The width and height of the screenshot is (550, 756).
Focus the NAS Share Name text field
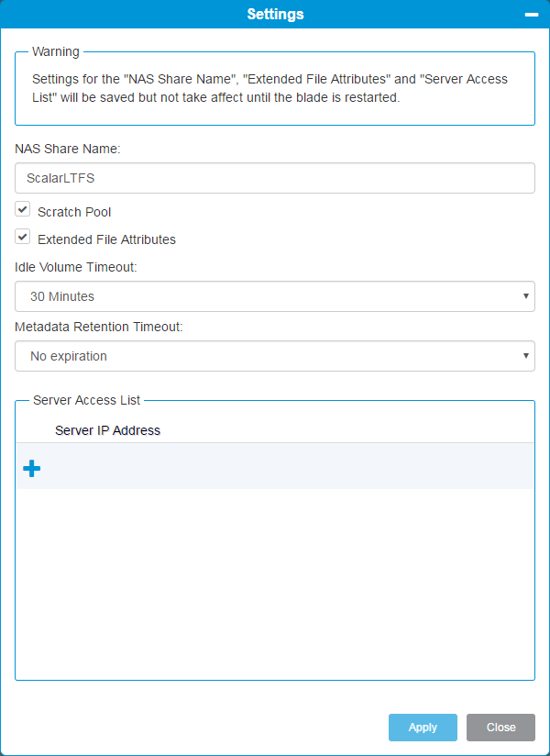click(274, 178)
